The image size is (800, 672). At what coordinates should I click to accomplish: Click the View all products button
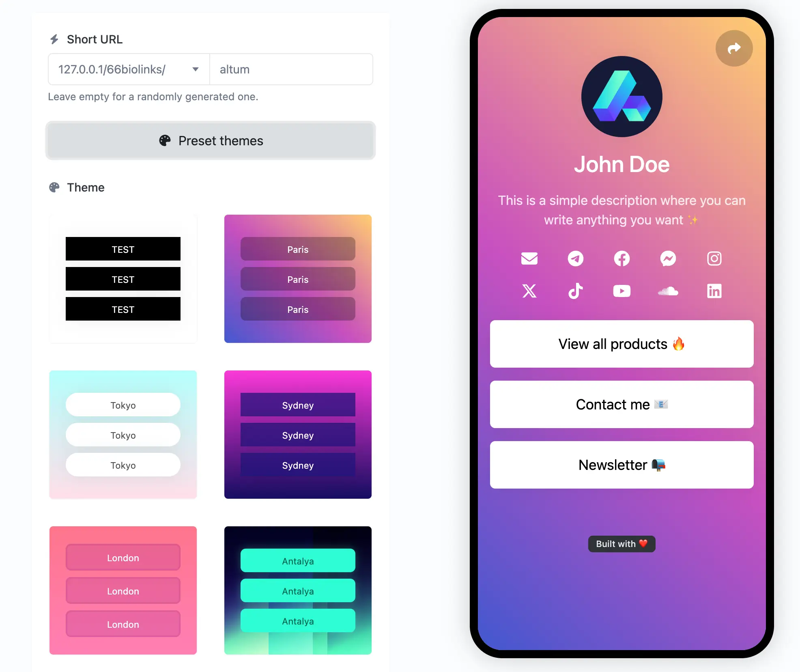pyautogui.click(x=622, y=345)
